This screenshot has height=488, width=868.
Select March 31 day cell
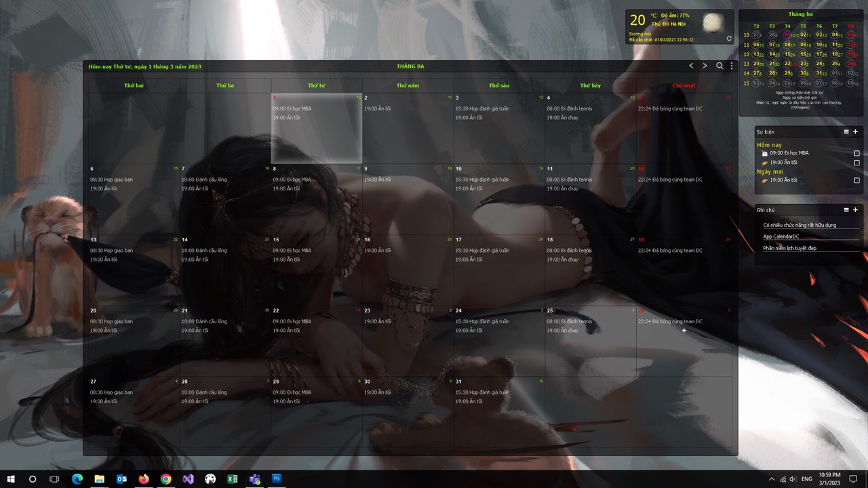click(x=499, y=412)
